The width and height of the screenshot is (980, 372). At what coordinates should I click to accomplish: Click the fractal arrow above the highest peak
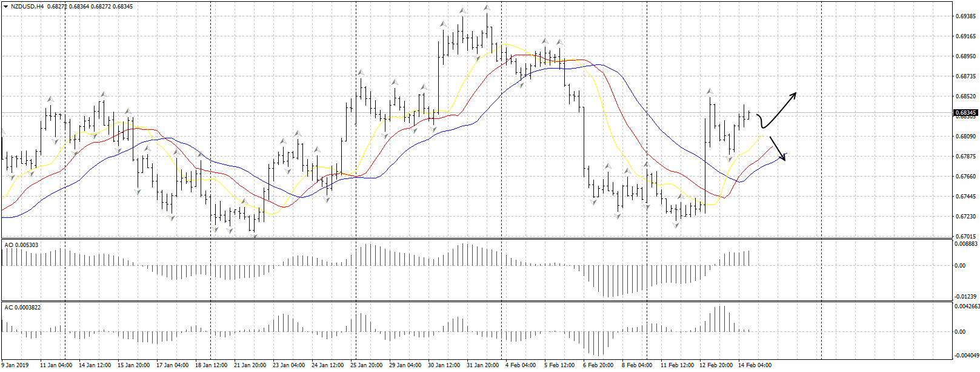coord(487,8)
